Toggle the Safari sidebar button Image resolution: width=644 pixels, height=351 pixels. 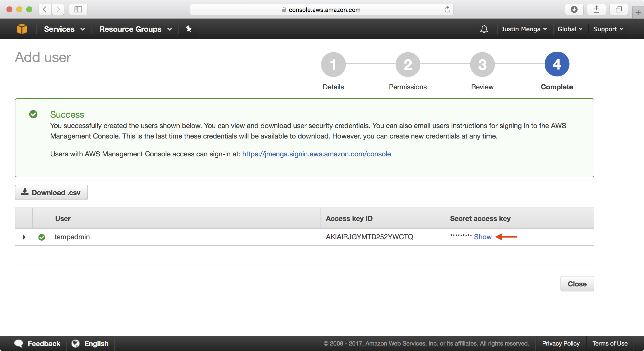(x=78, y=9)
